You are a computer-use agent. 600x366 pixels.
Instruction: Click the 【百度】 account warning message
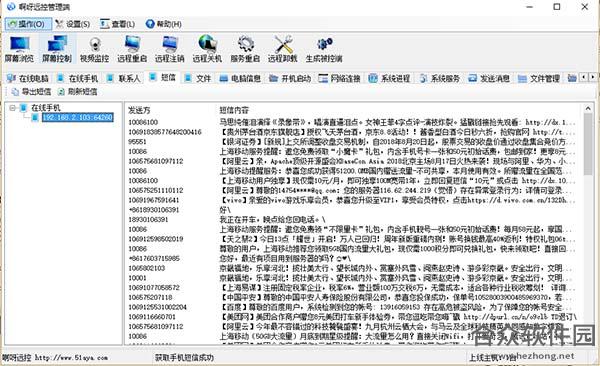[397, 307]
